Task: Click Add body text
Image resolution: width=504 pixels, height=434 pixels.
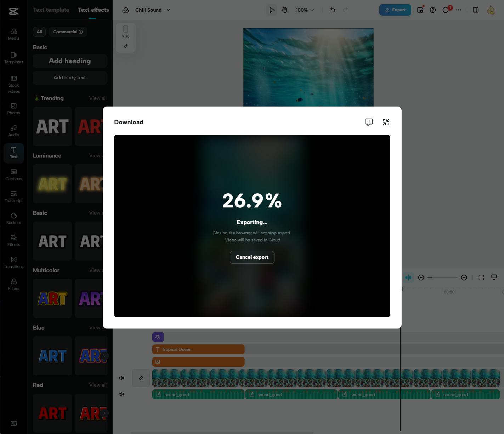Action: [x=70, y=78]
